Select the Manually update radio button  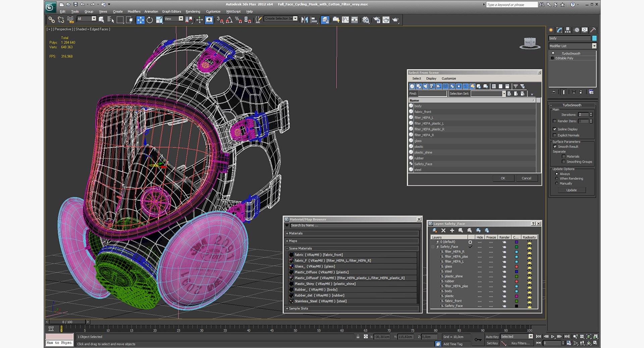pos(557,183)
